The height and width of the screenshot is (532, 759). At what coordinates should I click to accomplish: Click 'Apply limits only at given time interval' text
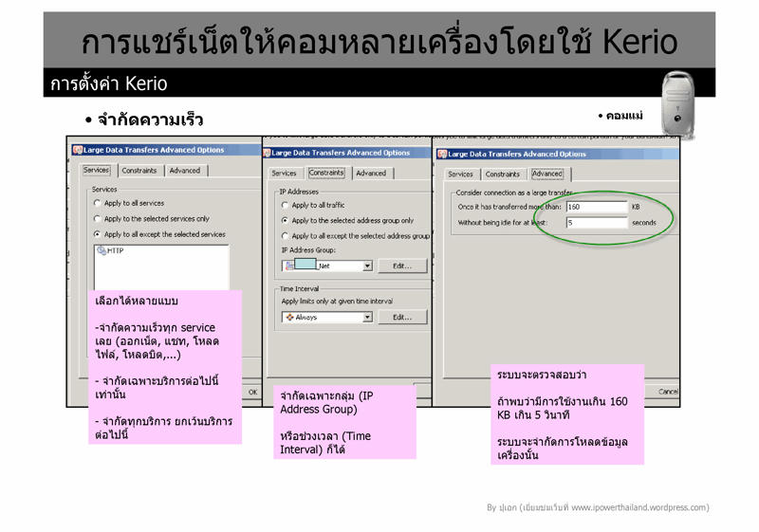337,301
